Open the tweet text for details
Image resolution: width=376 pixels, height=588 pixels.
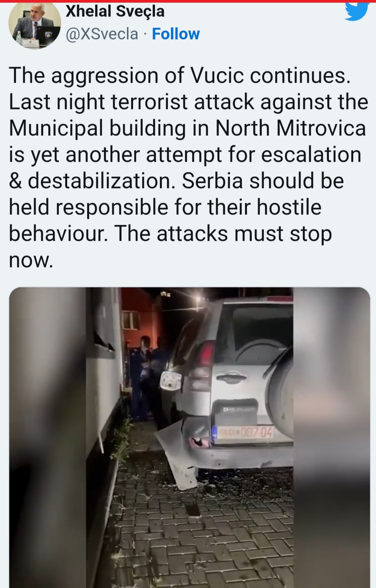pyautogui.click(x=188, y=168)
